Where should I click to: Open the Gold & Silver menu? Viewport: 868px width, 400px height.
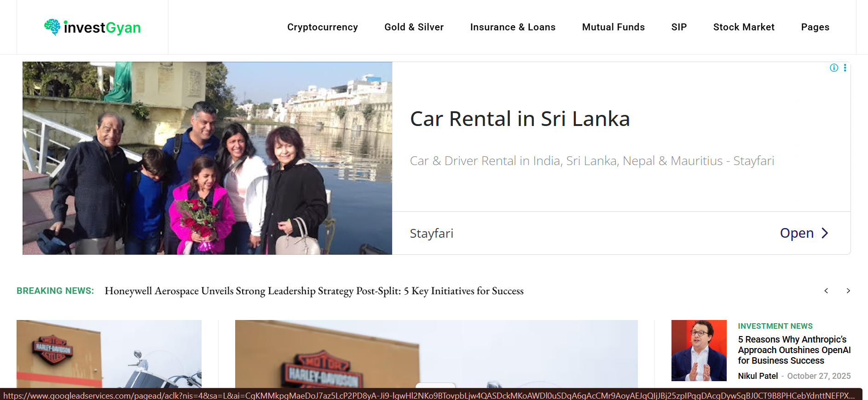click(x=414, y=27)
